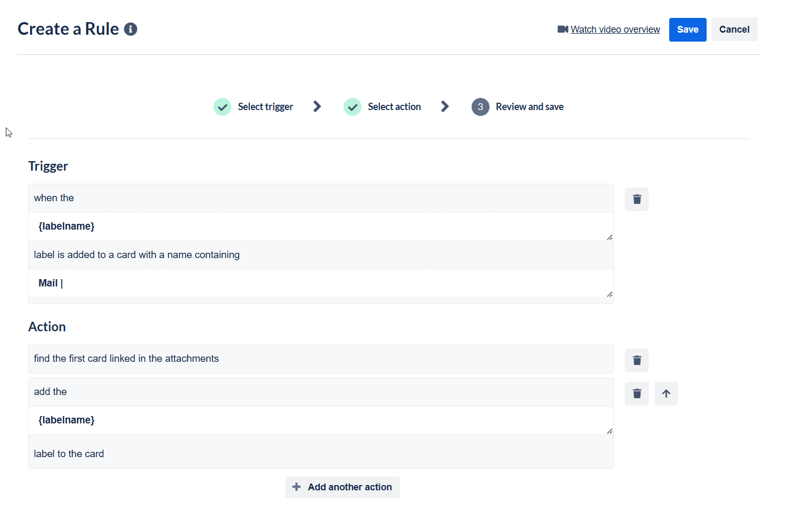Delete the trigger with its trash icon
The height and width of the screenshot is (514, 812).
tap(637, 199)
